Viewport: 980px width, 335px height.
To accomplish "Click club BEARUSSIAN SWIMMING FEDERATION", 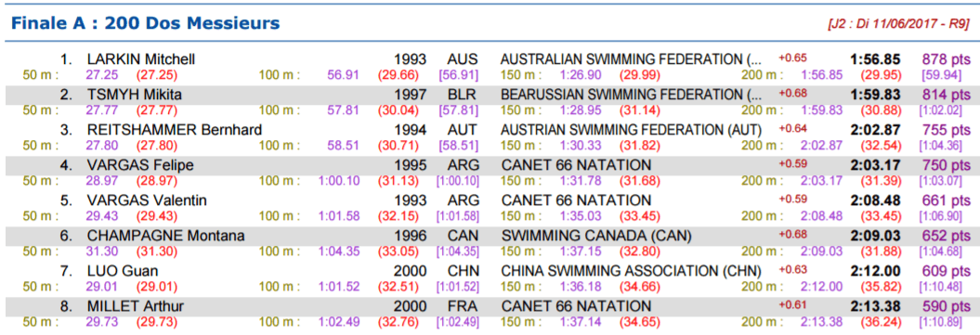I will (632, 95).
